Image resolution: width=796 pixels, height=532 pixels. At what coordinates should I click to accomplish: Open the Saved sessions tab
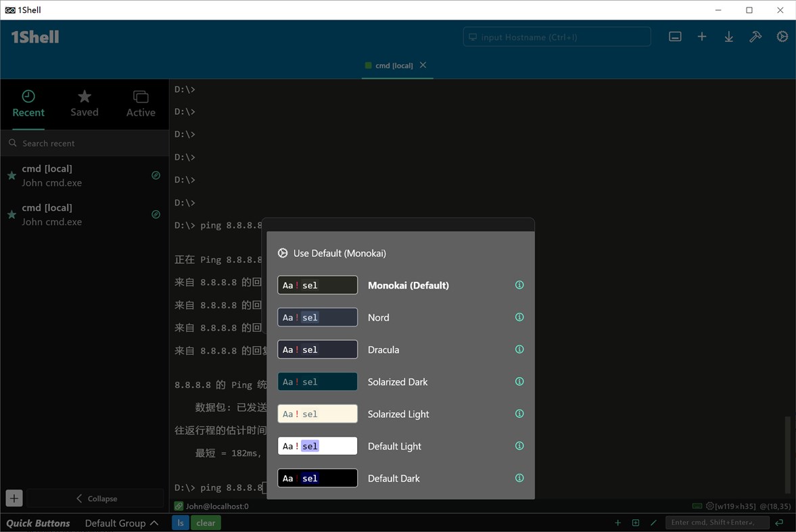[85, 104]
